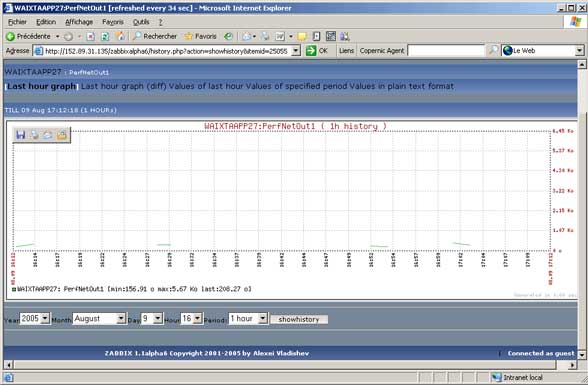588x385 pixels.
Task: Click the green OK go button
Action: click(316, 51)
